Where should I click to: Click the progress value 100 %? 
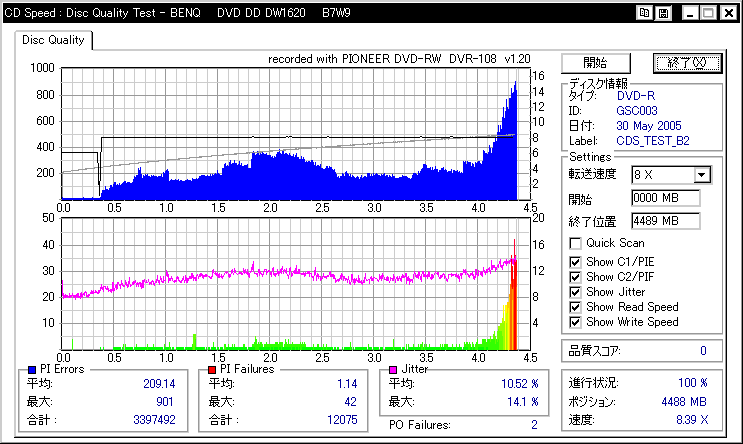click(x=692, y=383)
